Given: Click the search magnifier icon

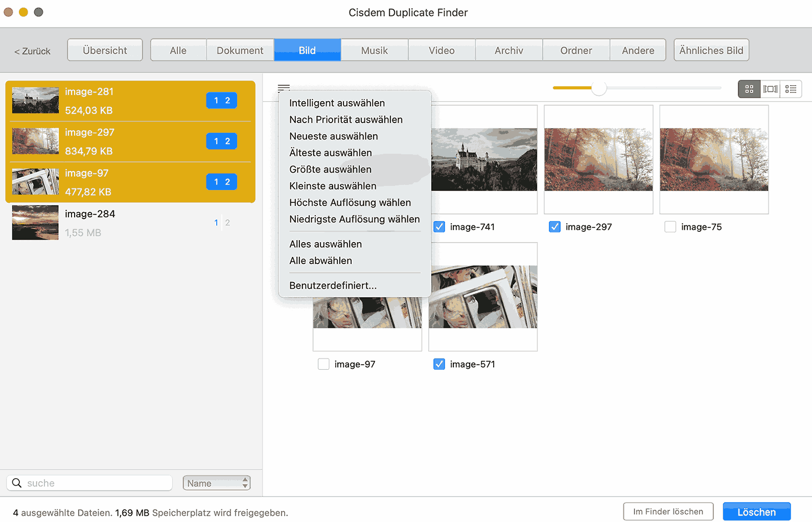Looking at the screenshot, I should (x=17, y=483).
